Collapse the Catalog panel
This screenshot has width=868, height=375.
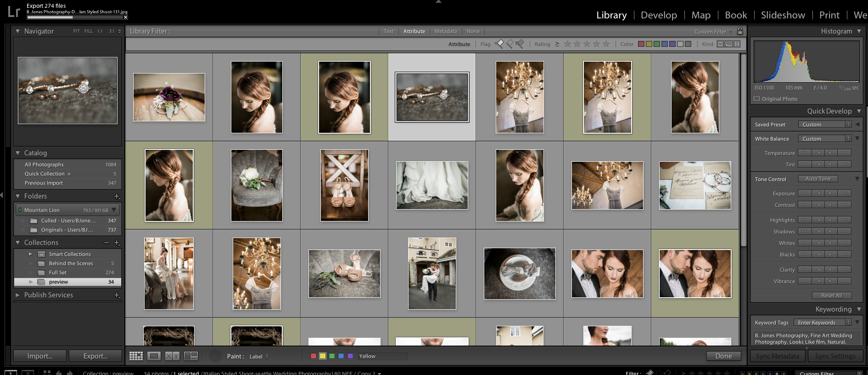pos(17,153)
